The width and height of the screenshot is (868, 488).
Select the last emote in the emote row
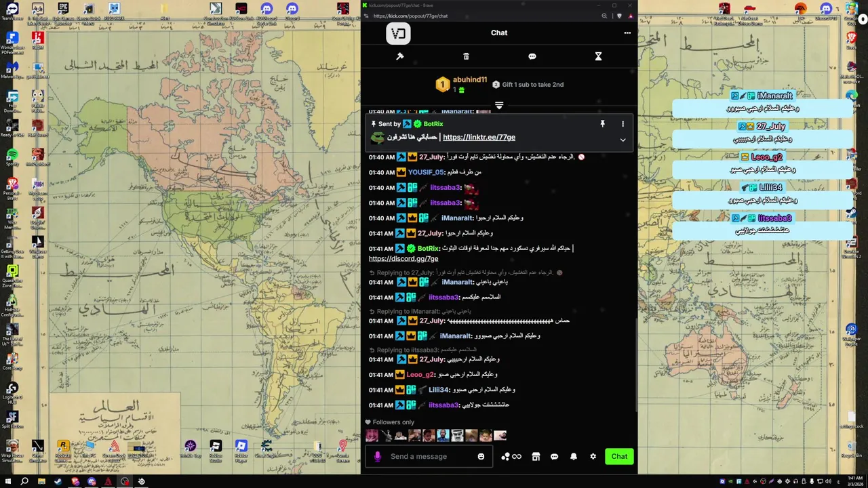pyautogui.click(x=500, y=435)
